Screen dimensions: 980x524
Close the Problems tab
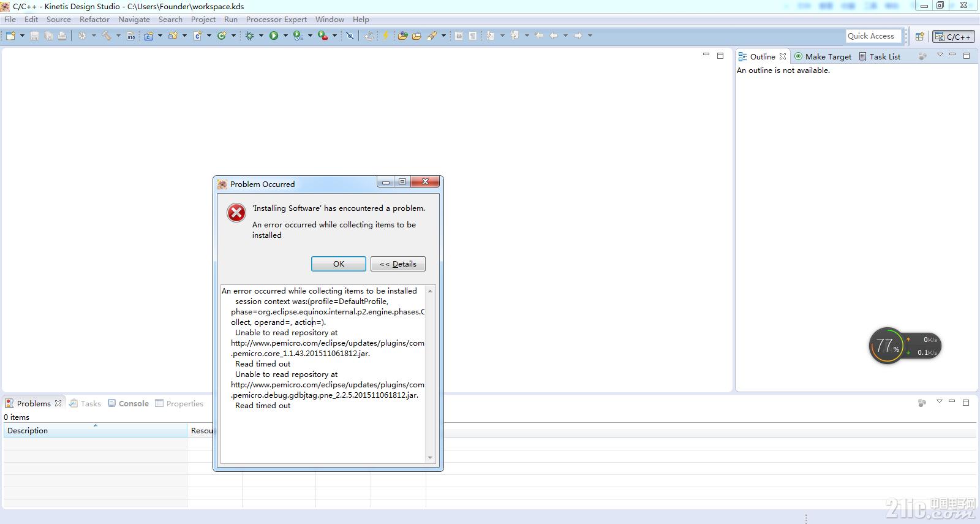point(58,403)
